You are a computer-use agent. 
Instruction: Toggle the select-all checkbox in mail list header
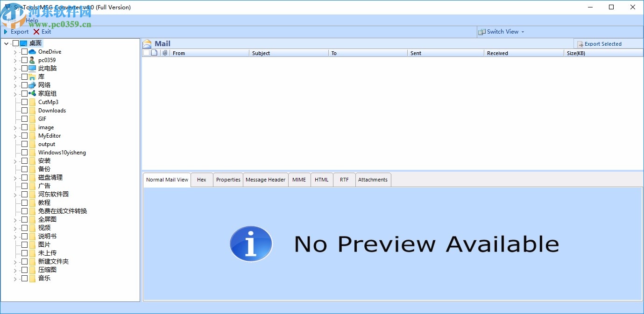146,53
